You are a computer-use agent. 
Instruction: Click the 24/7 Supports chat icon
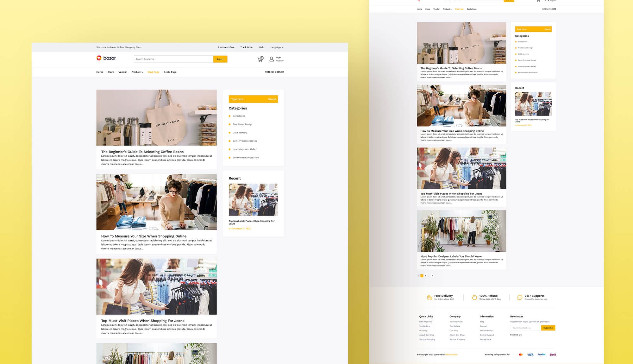(x=519, y=297)
